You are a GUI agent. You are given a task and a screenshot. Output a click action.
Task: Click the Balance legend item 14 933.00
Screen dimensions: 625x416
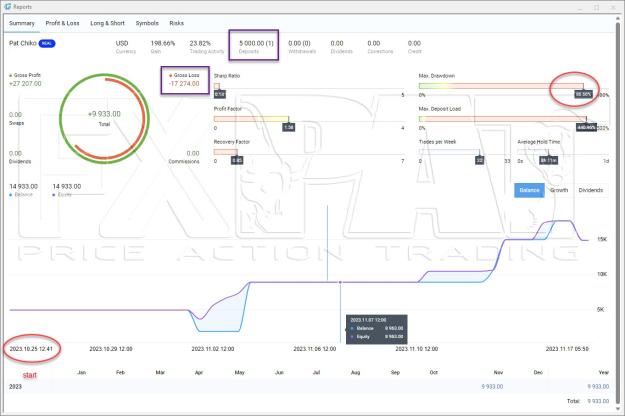(x=24, y=190)
